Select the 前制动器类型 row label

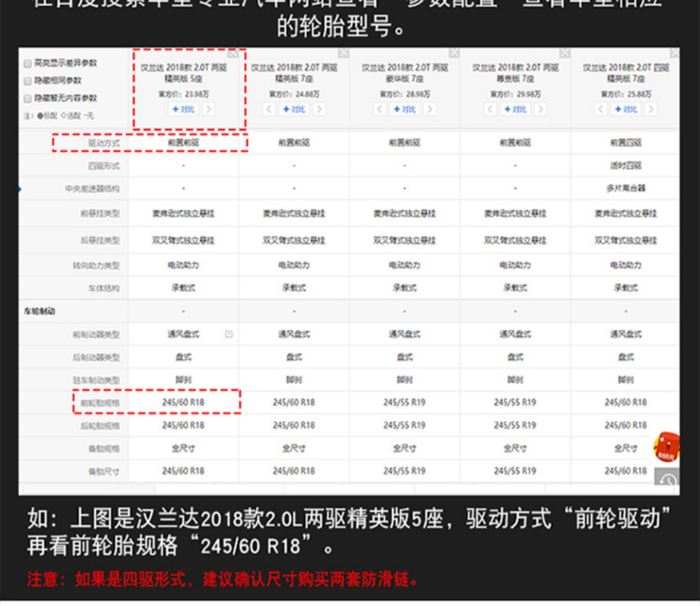[x=96, y=334]
